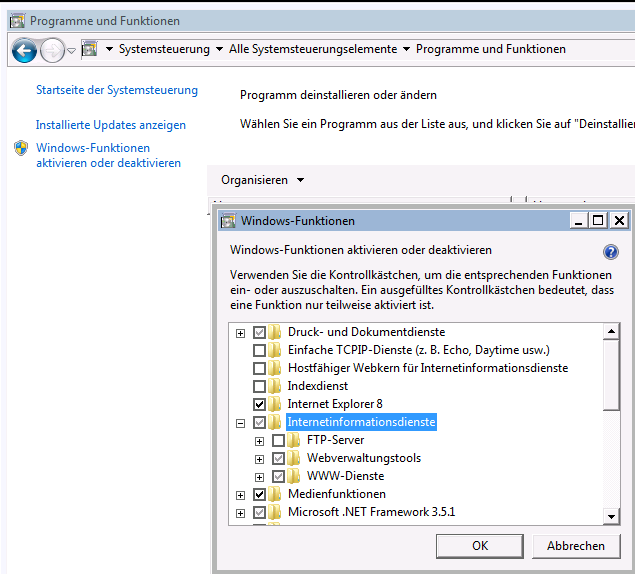
Task: Click folder icon of WWW-Dienste
Action: click(294, 476)
